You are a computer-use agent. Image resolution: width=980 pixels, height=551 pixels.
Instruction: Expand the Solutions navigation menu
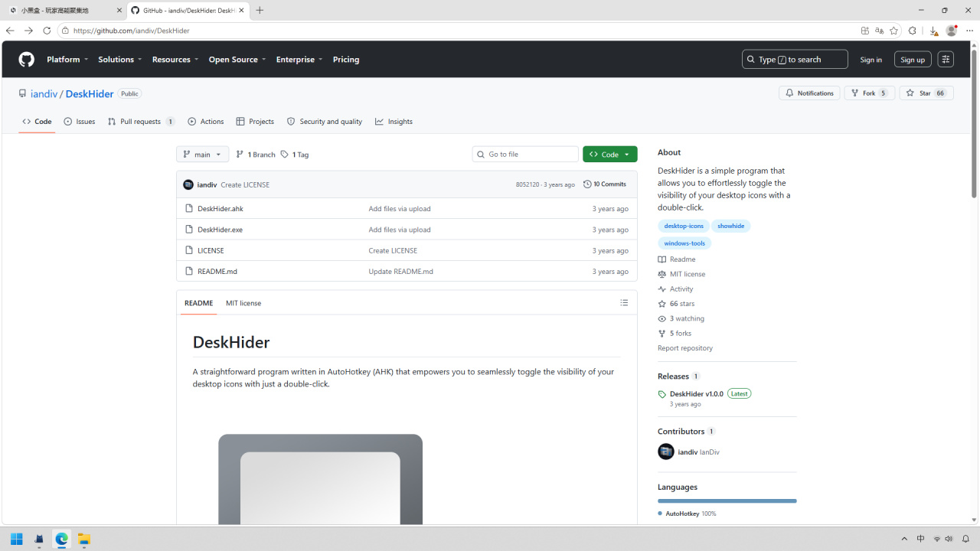point(120,60)
